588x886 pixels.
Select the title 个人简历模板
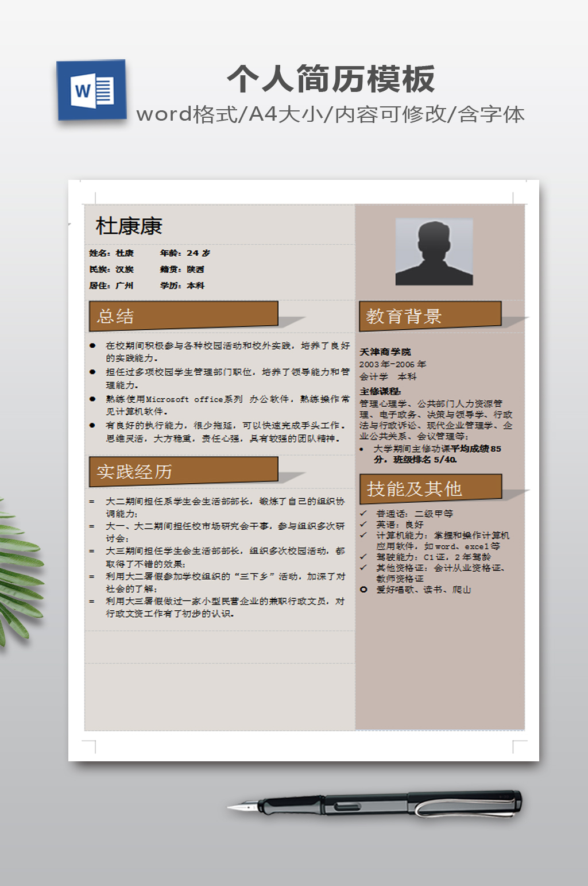tap(331, 79)
